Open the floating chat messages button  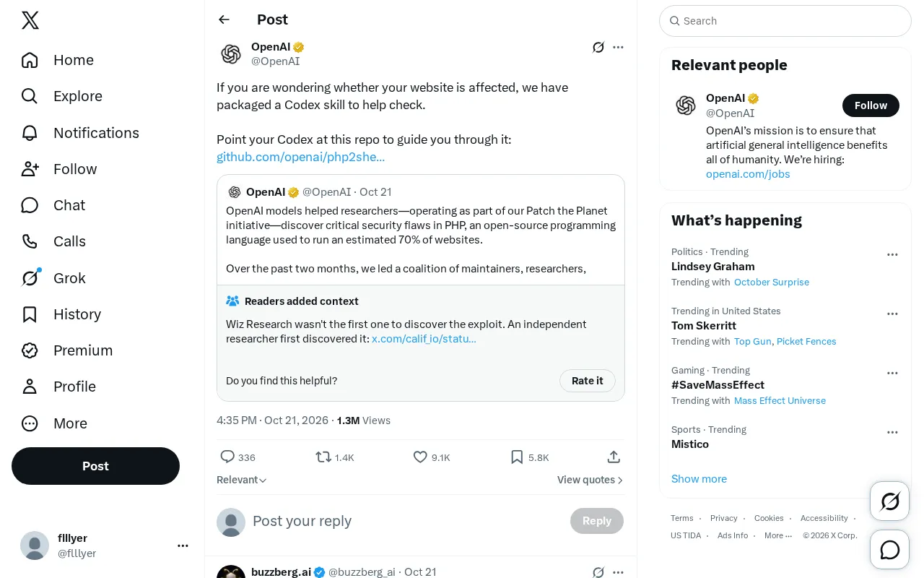(890, 550)
